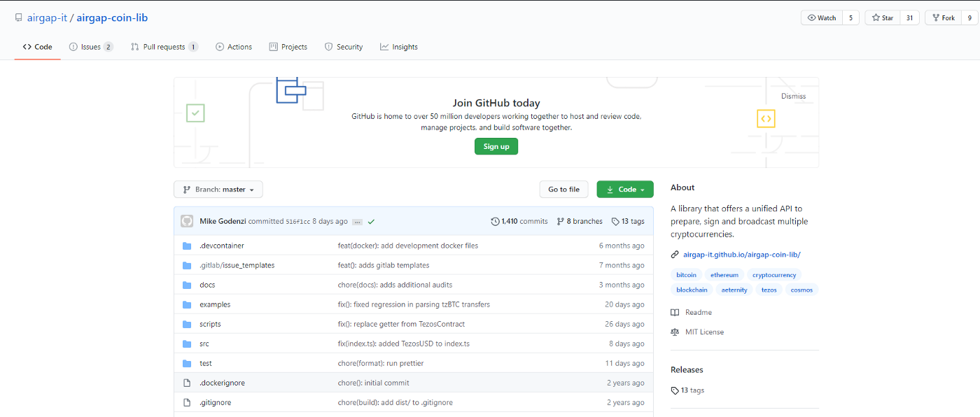The width and height of the screenshot is (980, 417).
Task: Expand commit message ellipsis button
Action: coord(357,222)
